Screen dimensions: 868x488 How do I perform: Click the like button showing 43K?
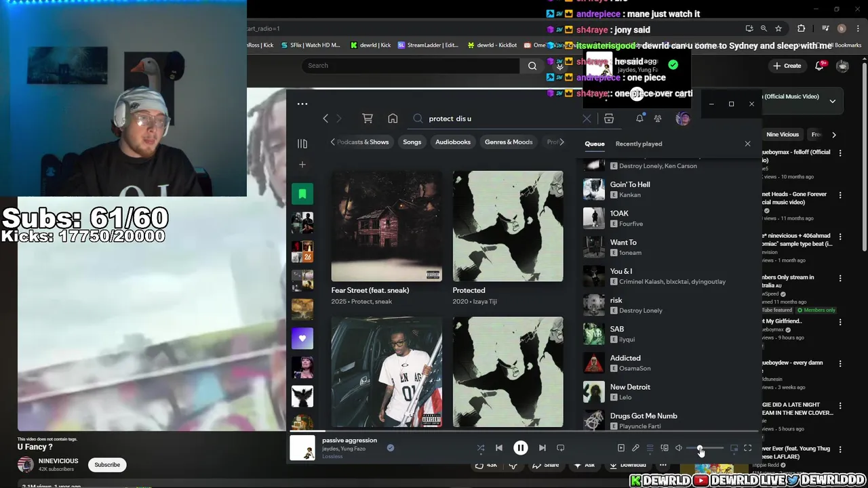[485, 465]
